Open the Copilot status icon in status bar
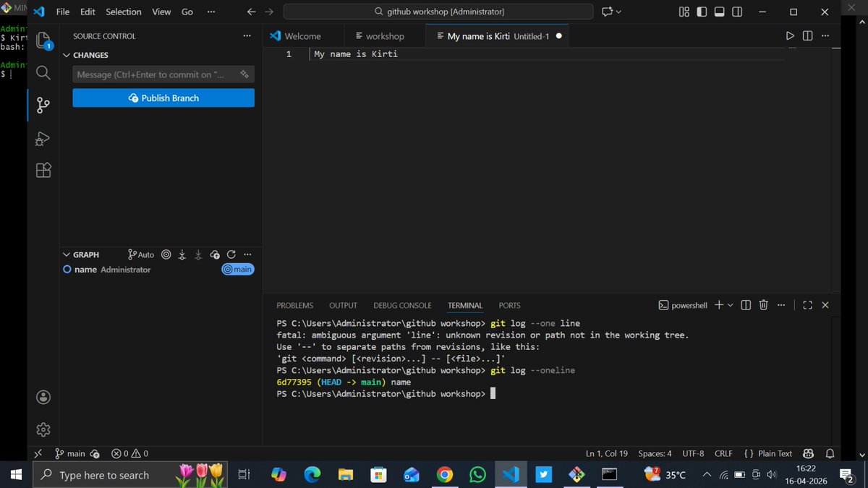This screenshot has width=868, height=488. coord(809,453)
